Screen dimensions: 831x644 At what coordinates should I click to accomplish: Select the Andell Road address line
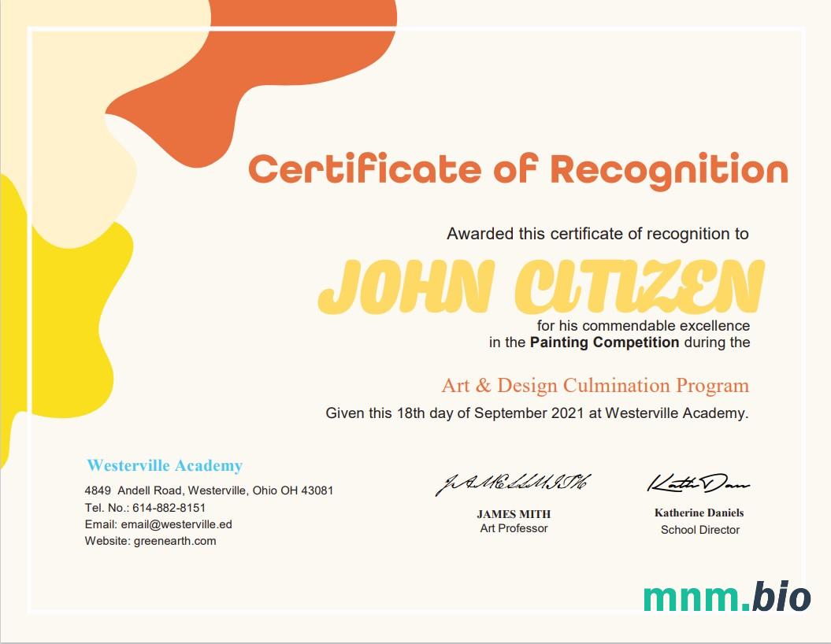[x=209, y=490]
